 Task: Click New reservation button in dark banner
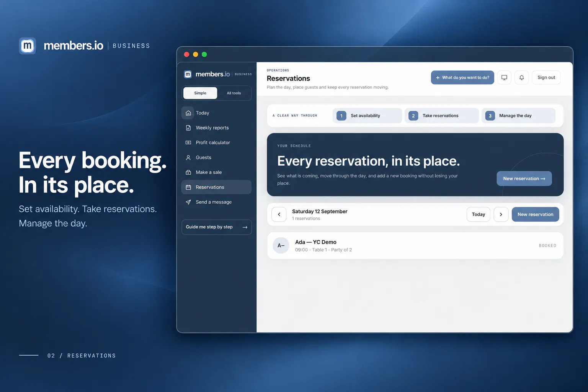[x=524, y=178]
